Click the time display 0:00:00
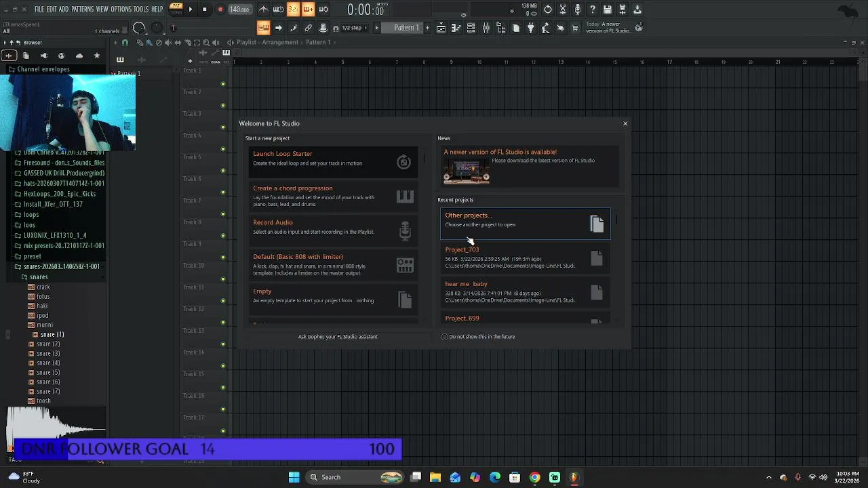The width and height of the screenshot is (868, 488). click(366, 10)
